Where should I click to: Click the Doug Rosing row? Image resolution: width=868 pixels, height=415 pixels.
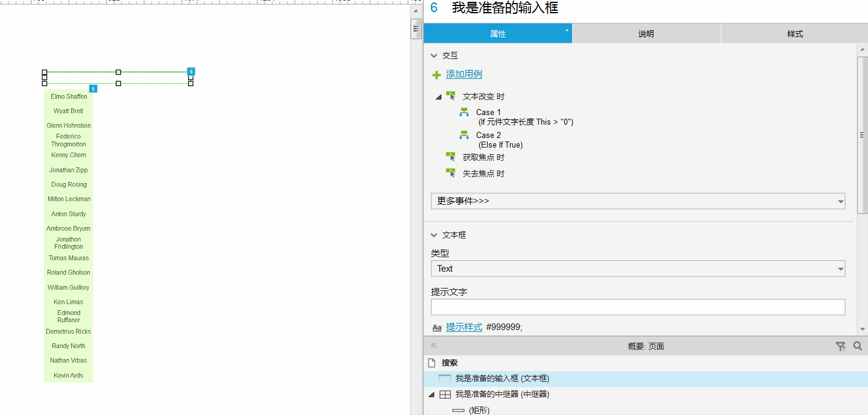(69, 184)
